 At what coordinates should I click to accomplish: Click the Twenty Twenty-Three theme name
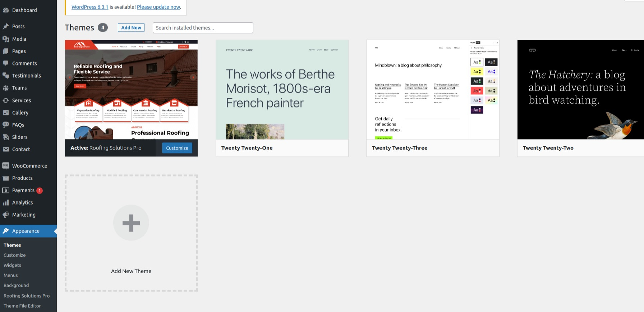(x=400, y=148)
